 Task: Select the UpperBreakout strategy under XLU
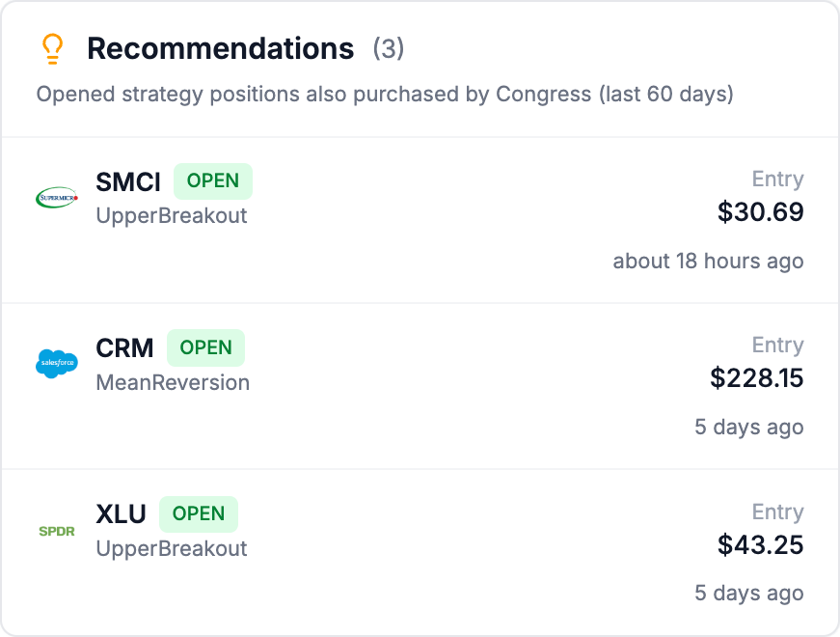point(172,548)
